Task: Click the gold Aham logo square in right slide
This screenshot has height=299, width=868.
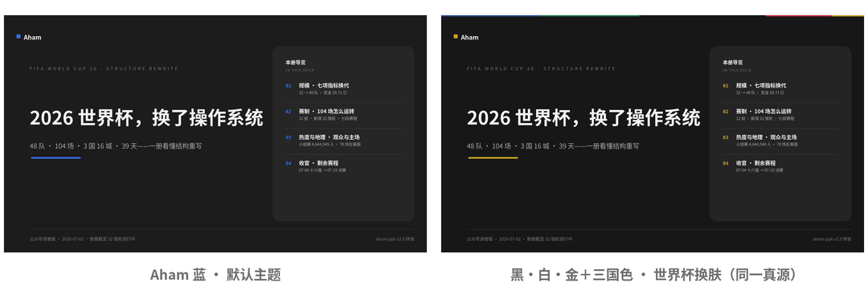Action: [x=456, y=36]
